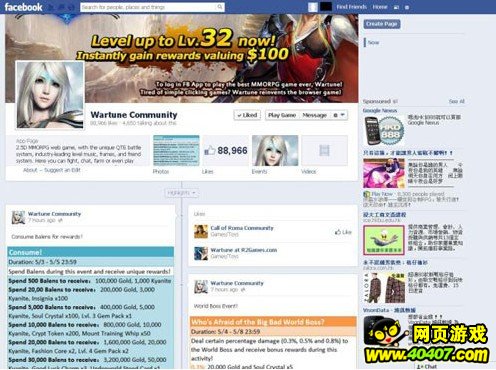Open the Wartune Community profile picture
496x370 pixels.
pos(50,95)
